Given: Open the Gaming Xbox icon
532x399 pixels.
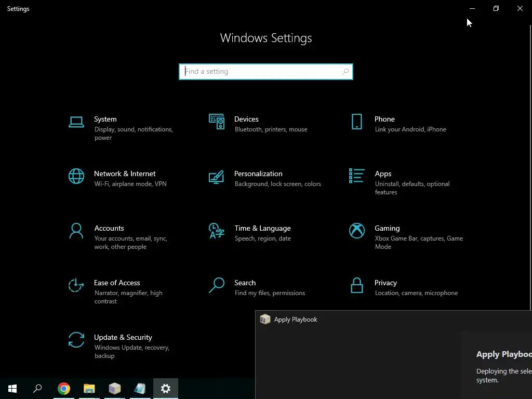Looking at the screenshot, I should [356, 231].
